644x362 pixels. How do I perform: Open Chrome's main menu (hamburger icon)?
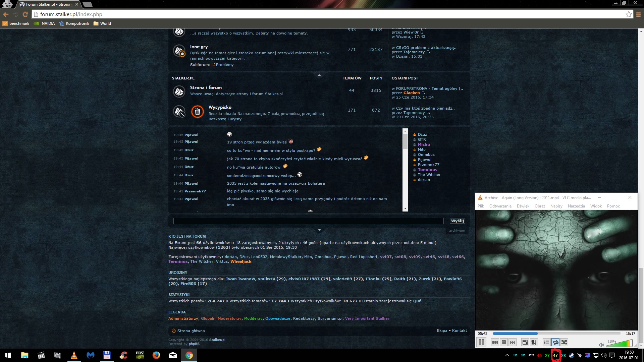click(x=638, y=14)
